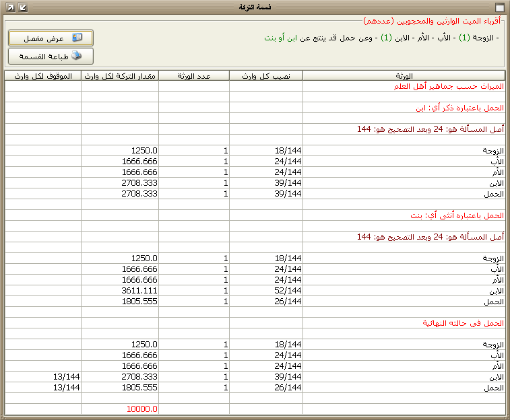Click the نصيب كل وارث column header

(266, 76)
